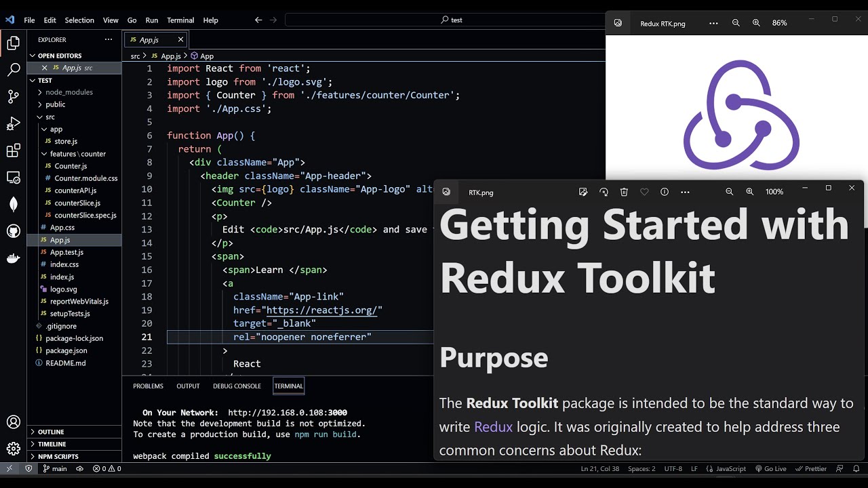This screenshot has height=488, width=868.
Task: Collapse the app folder
Action: pos(56,129)
